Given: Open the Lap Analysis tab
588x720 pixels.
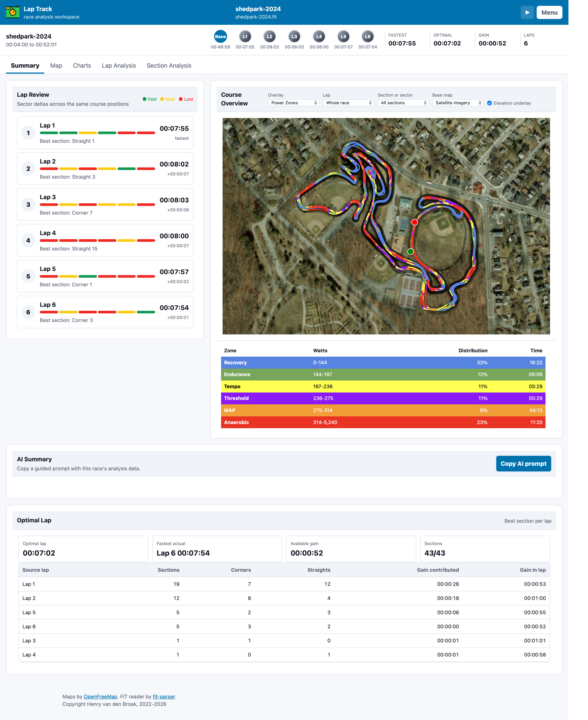Looking at the screenshot, I should 119,66.
